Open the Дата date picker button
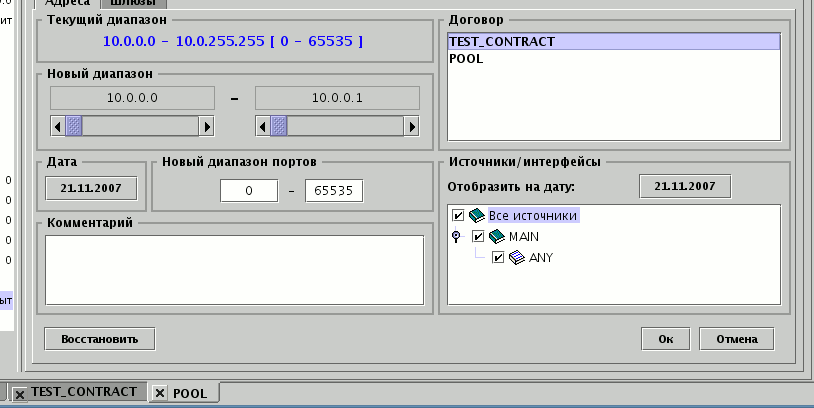The width and height of the screenshot is (814, 408). click(x=92, y=188)
